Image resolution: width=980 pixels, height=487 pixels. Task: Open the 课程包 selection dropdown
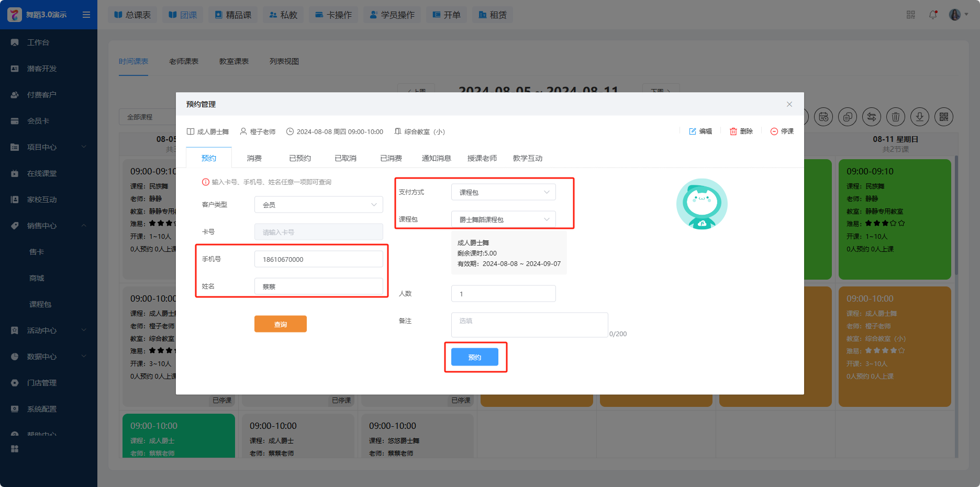(x=503, y=219)
